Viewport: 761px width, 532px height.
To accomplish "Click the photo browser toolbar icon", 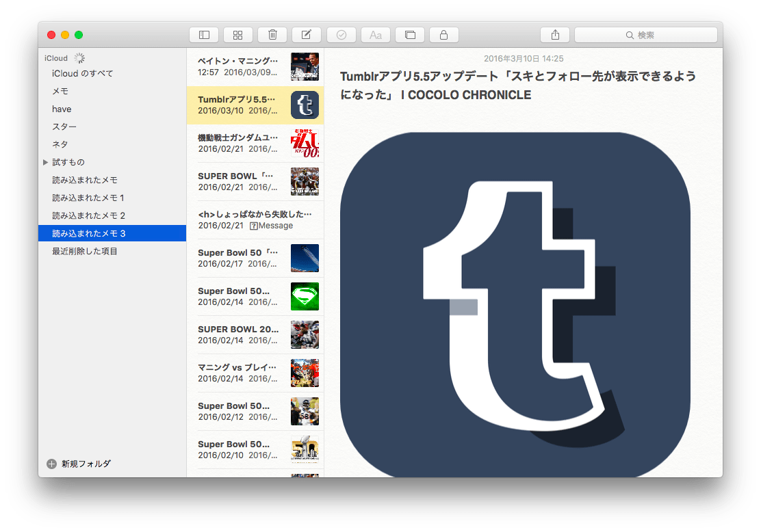I will [410, 35].
